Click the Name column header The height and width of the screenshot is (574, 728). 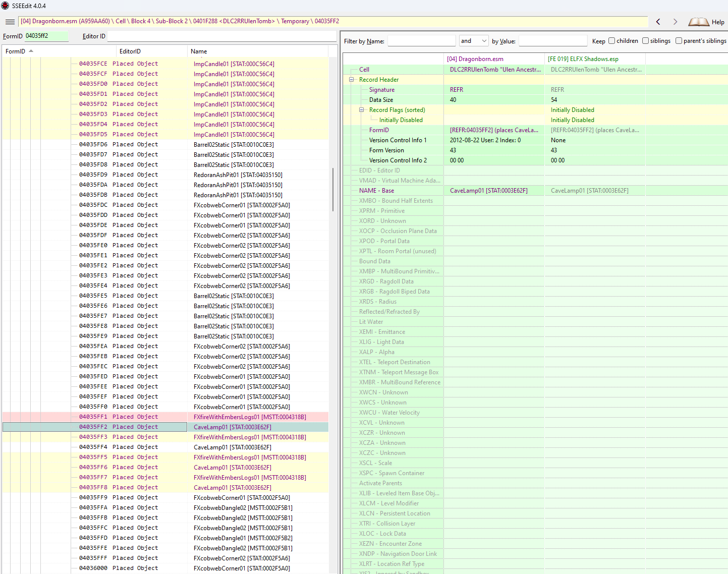pos(199,51)
